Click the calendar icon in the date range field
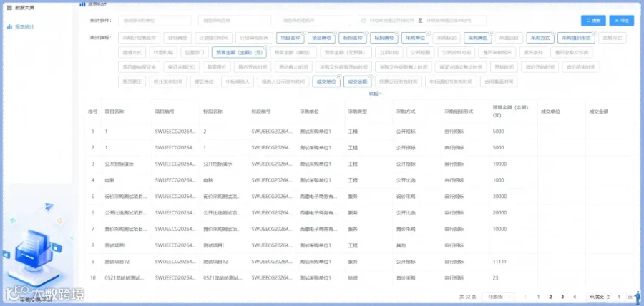644x306 pixels. click(364, 21)
